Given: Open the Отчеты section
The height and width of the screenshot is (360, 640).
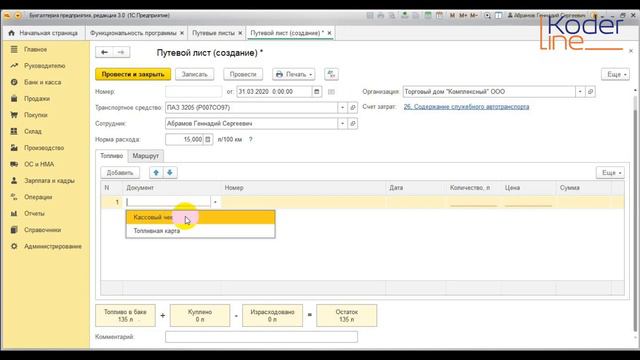Looking at the screenshot, I should [x=34, y=213].
